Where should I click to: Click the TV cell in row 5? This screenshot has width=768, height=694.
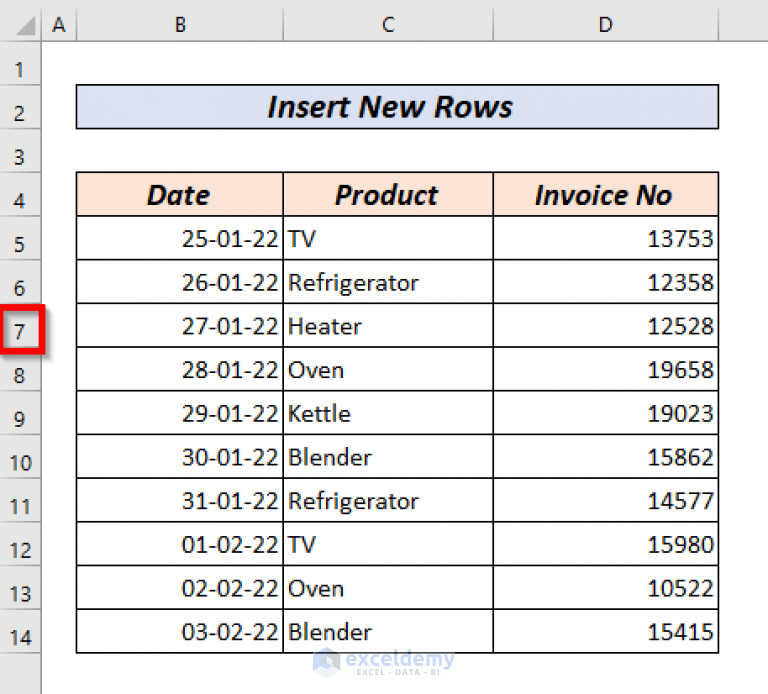pyautogui.click(x=388, y=239)
